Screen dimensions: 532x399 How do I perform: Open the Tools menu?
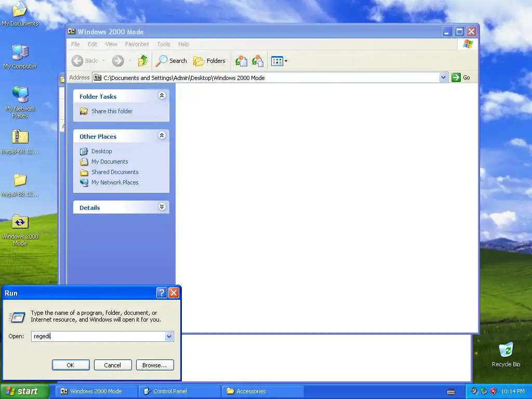(x=164, y=44)
